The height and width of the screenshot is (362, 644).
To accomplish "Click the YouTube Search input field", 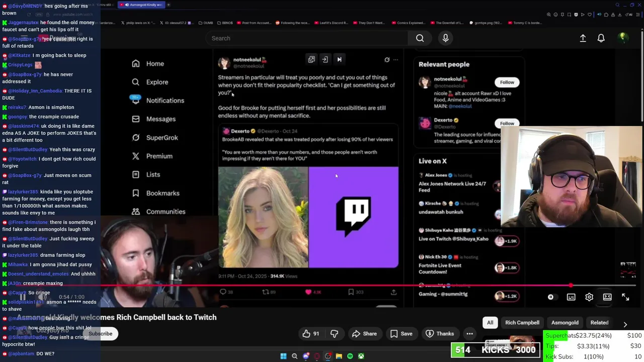I will point(307,38).
